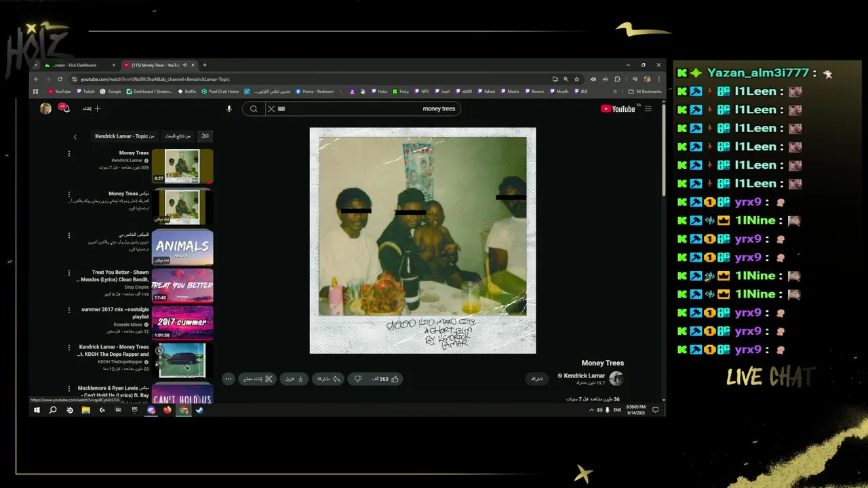Screen dimensions: 868x488
Task: Bookmark this page with star icon
Action: pyautogui.click(x=577, y=79)
